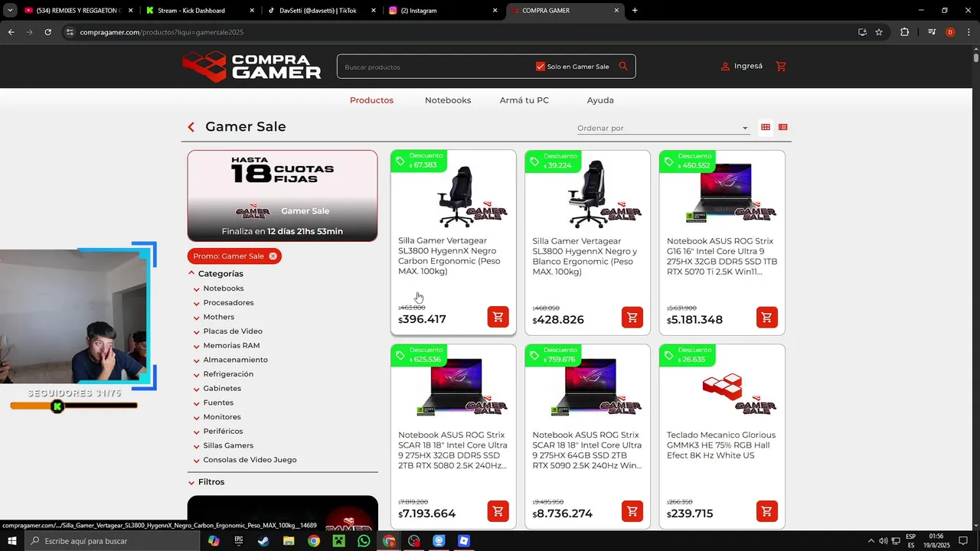This screenshot has height=551, width=980.
Task: Bookmark this page with star icon
Action: click(x=879, y=32)
